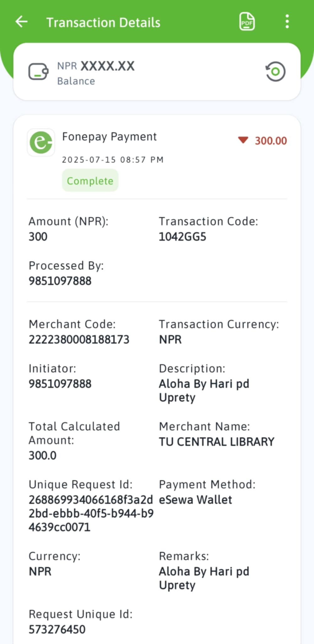Select the eSewa Wallet payment method
The height and width of the screenshot is (644, 314).
(195, 500)
